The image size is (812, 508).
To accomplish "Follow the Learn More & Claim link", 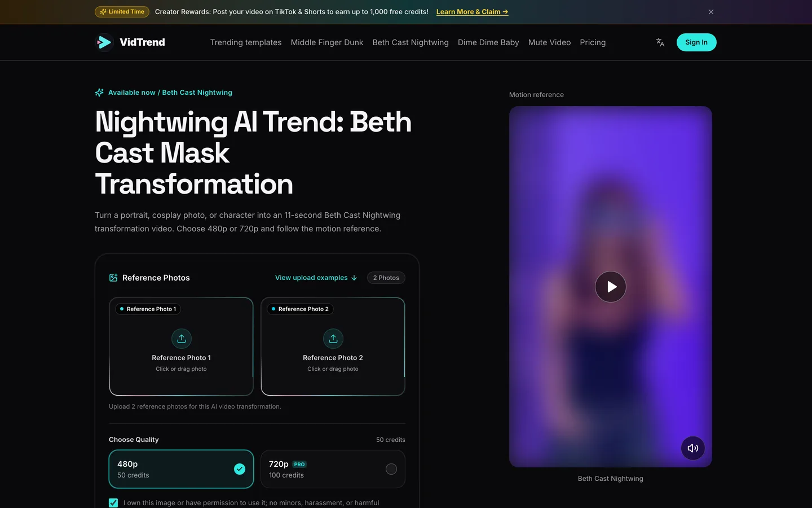I will [473, 12].
